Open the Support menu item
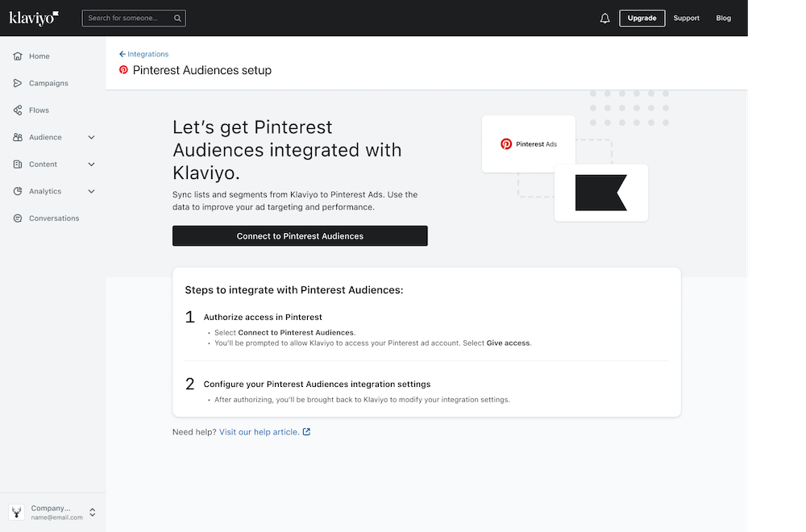The height and width of the screenshot is (532, 806). click(686, 18)
